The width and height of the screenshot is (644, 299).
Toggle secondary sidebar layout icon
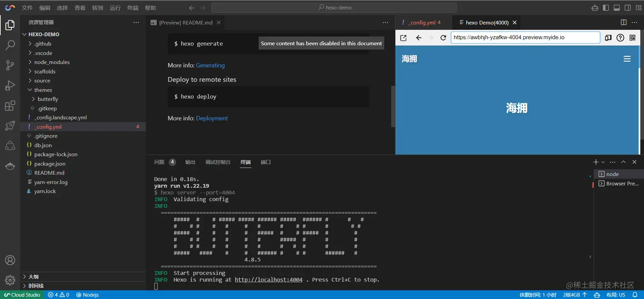pyautogui.click(x=627, y=8)
